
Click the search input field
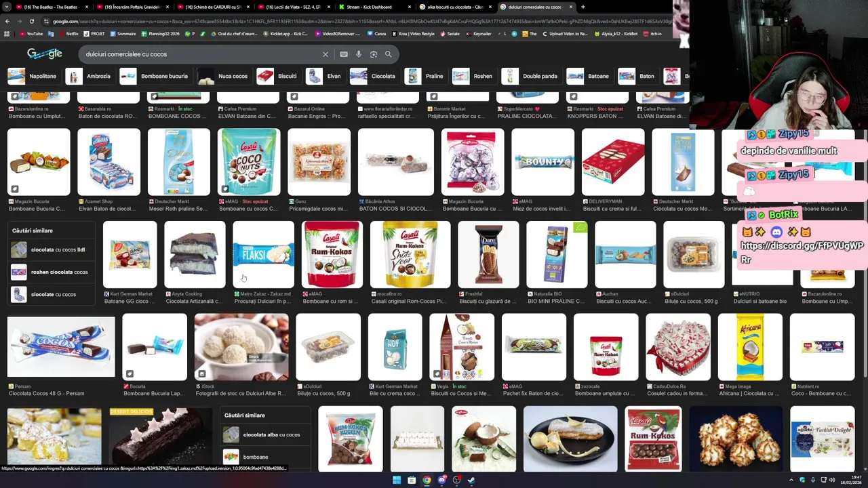200,54
